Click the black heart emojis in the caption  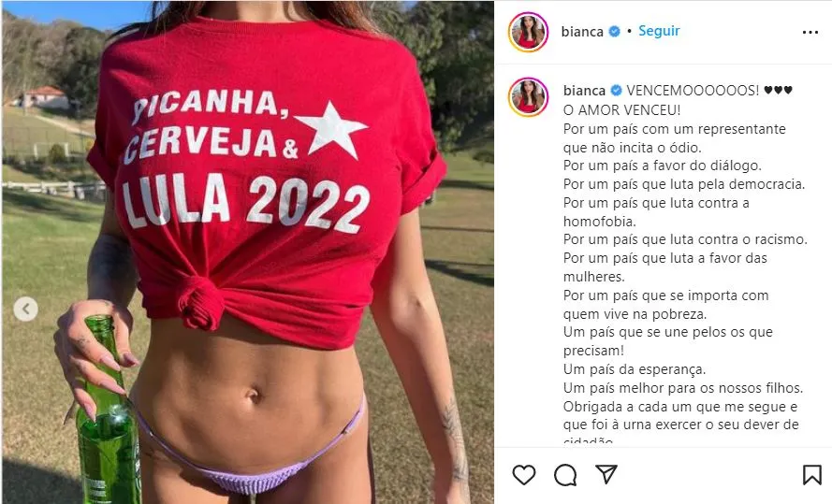[x=778, y=91]
